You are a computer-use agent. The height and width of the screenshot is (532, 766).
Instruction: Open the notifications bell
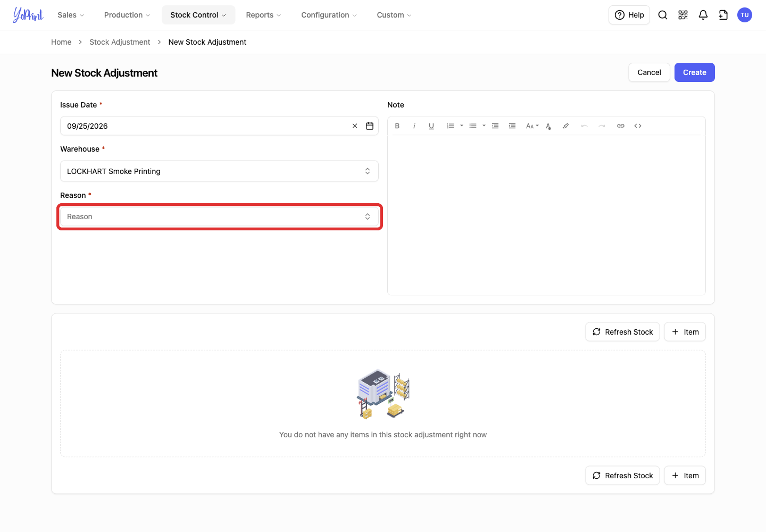(703, 15)
